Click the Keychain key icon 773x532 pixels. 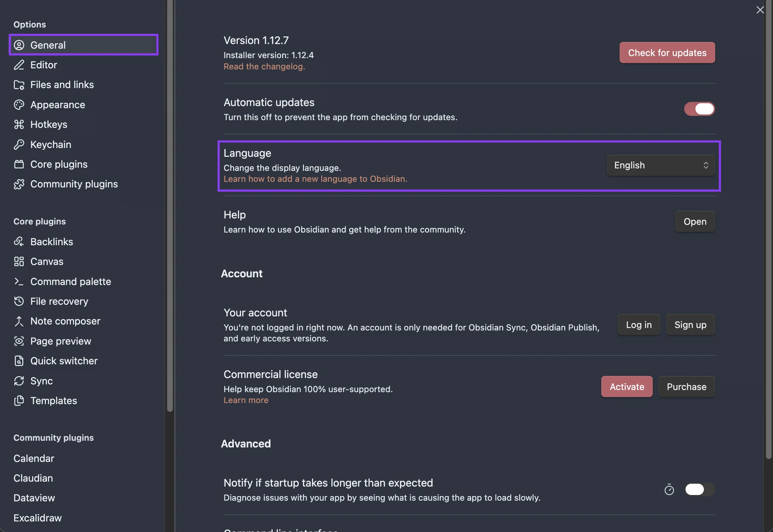(x=19, y=144)
